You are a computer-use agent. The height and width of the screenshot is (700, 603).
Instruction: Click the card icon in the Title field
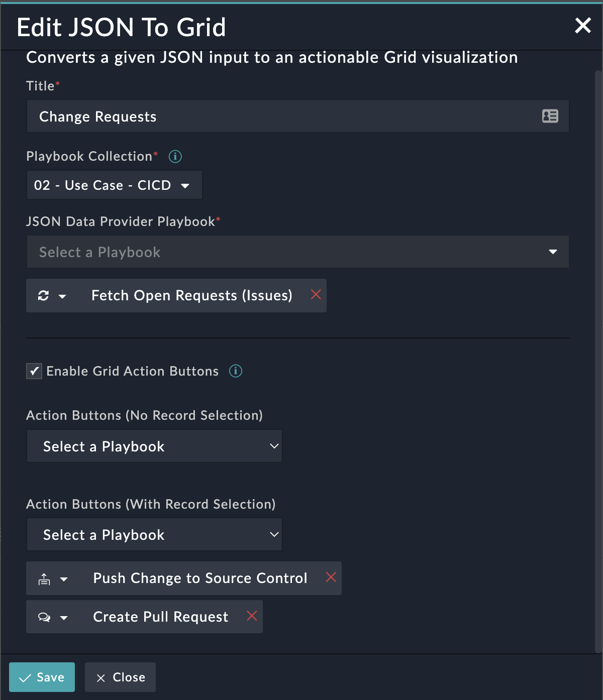pos(550,116)
